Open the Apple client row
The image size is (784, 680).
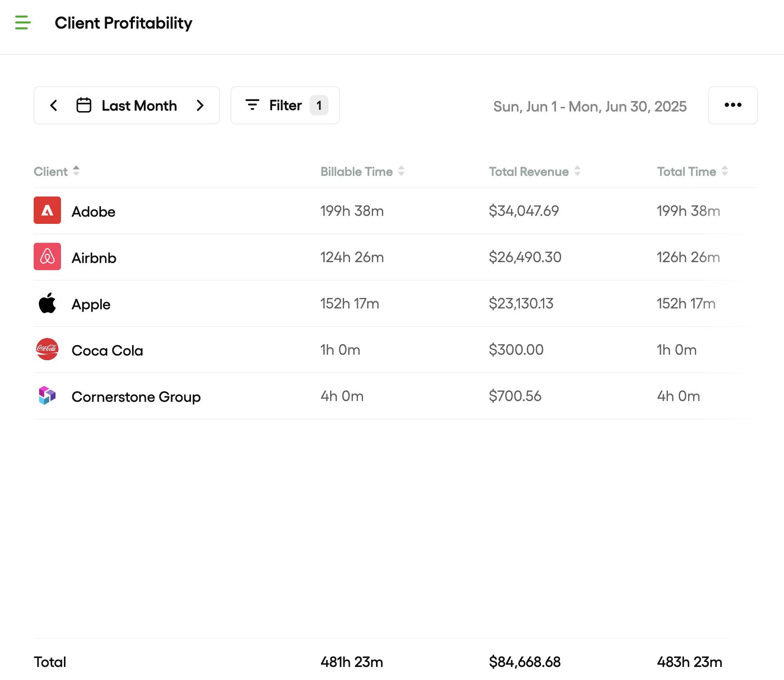[x=396, y=303]
